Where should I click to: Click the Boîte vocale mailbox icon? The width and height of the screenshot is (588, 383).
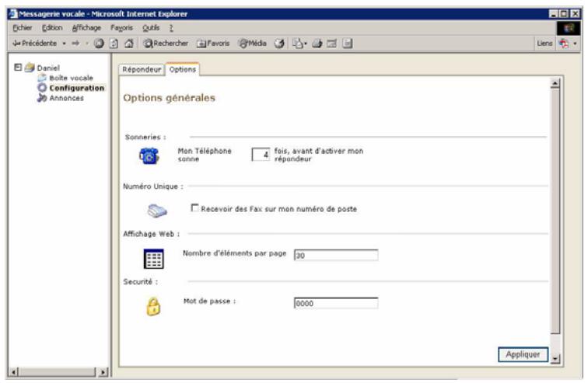(42, 78)
